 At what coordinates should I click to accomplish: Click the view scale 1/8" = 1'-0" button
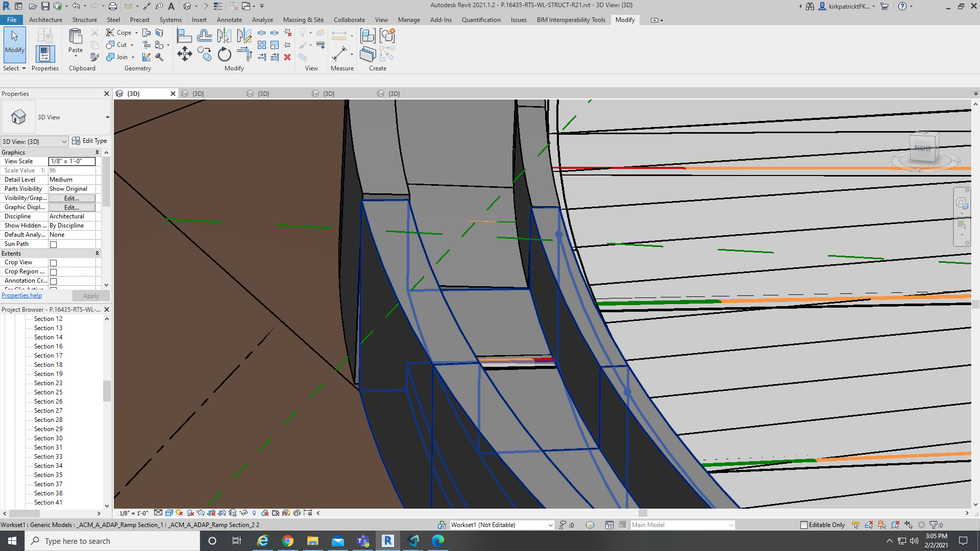(x=134, y=513)
